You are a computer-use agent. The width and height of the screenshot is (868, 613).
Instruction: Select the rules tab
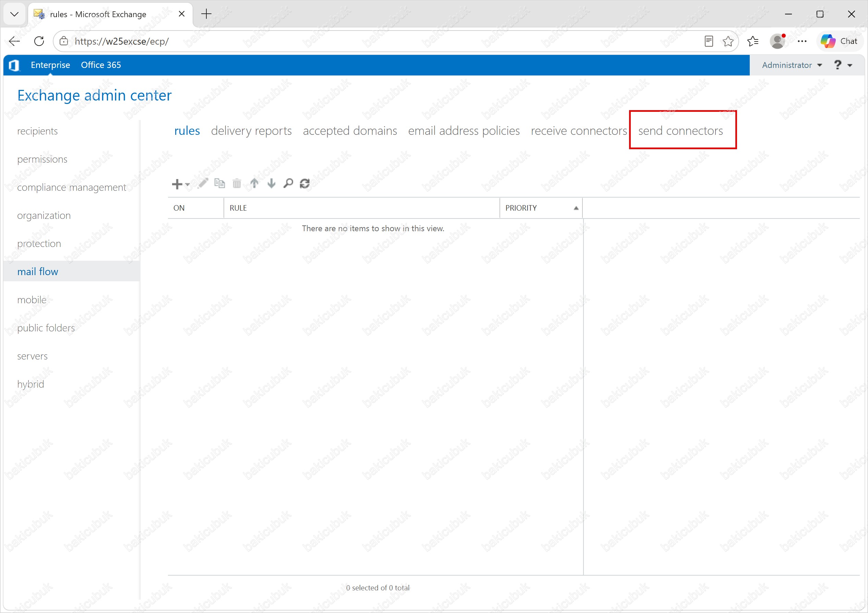[187, 131]
